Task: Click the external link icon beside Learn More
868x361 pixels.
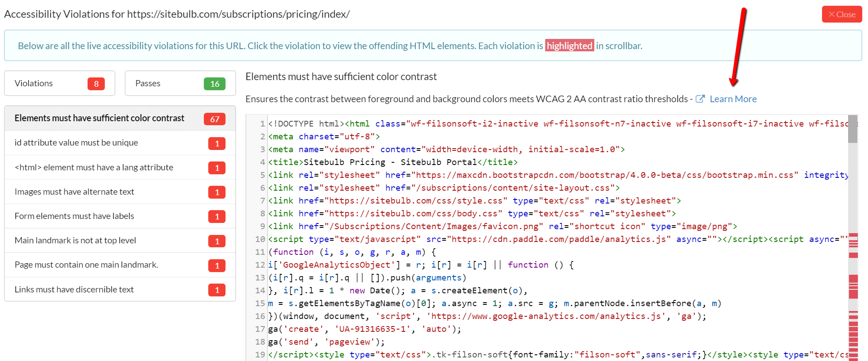Action: tap(700, 99)
